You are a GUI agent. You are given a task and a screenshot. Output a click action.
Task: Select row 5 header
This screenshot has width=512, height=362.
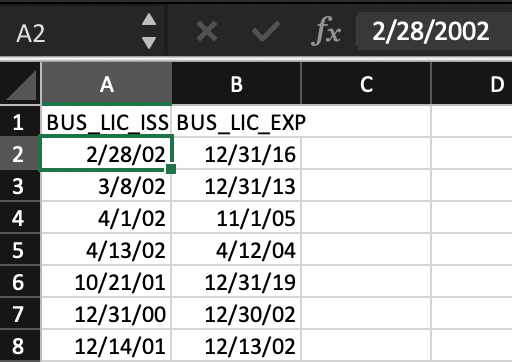19,250
